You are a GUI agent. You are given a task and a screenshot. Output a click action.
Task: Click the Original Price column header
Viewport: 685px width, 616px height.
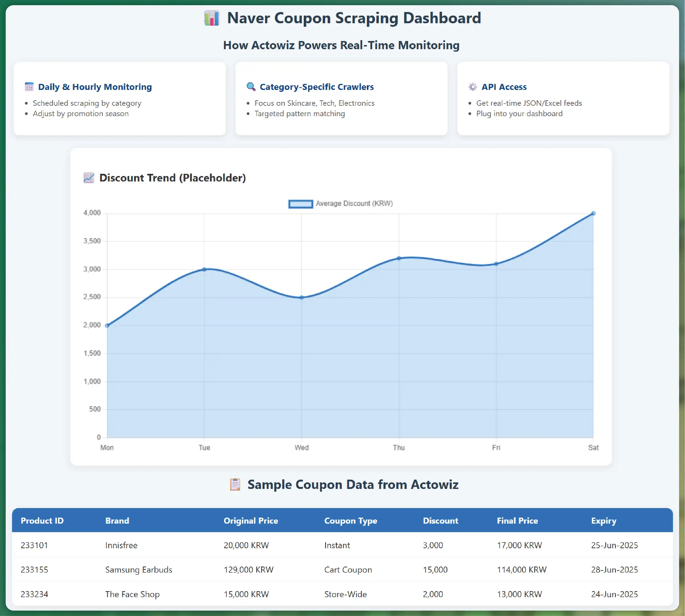pyautogui.click(x=250, y=521)
